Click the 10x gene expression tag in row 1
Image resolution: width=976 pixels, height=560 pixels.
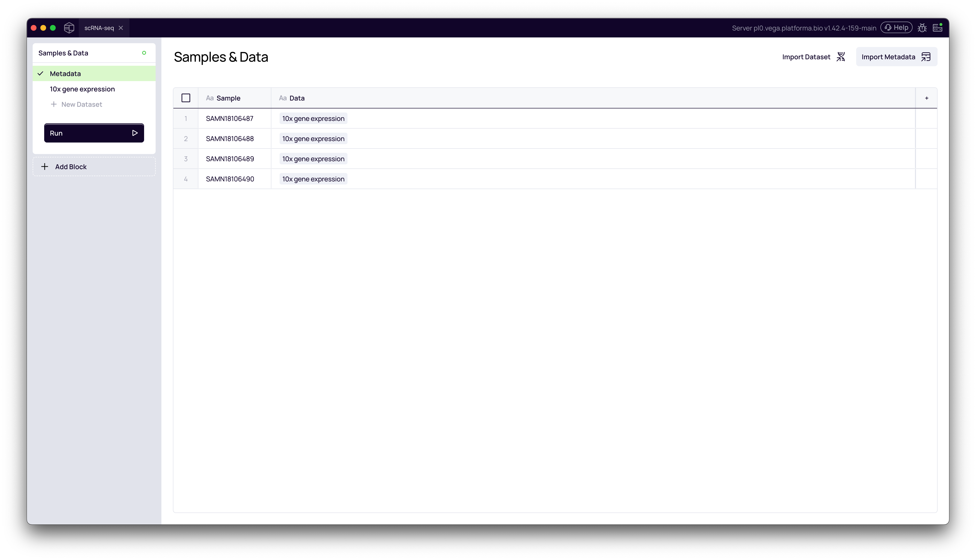point(313,119)
